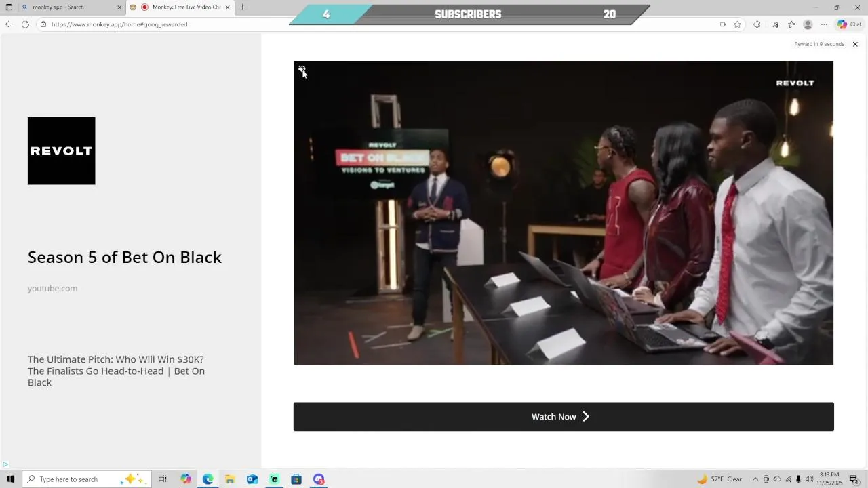Open the Favorites list icon
Viewport: 868px width, 488px height.
click(791, 24)
